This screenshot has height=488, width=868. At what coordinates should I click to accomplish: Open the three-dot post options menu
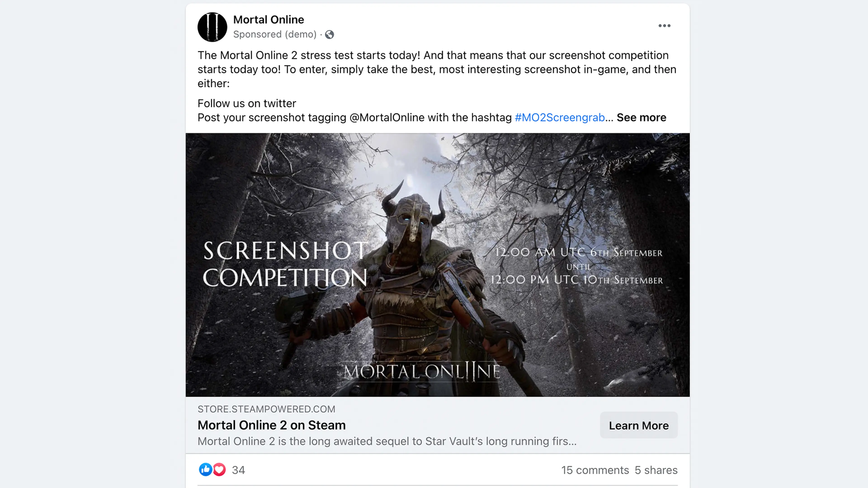point(664,26)
